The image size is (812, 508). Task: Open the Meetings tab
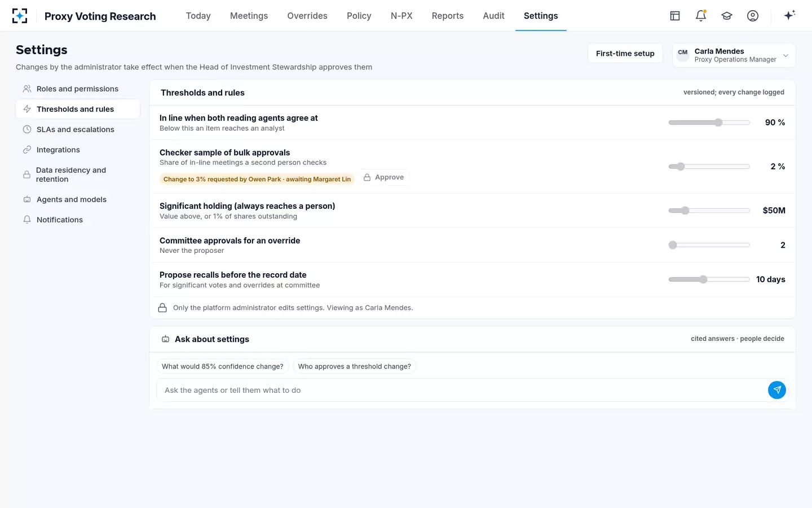(x=249, y=16)
